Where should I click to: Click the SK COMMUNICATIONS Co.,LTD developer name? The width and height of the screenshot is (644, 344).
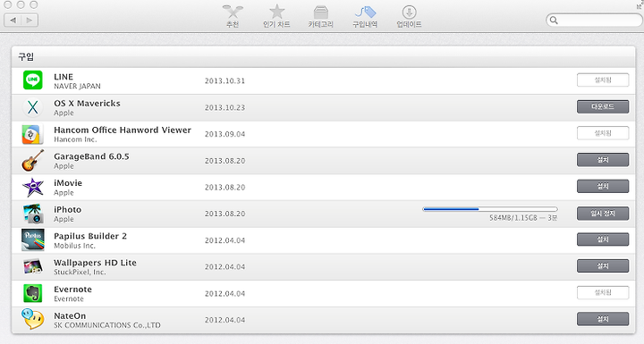107,325
